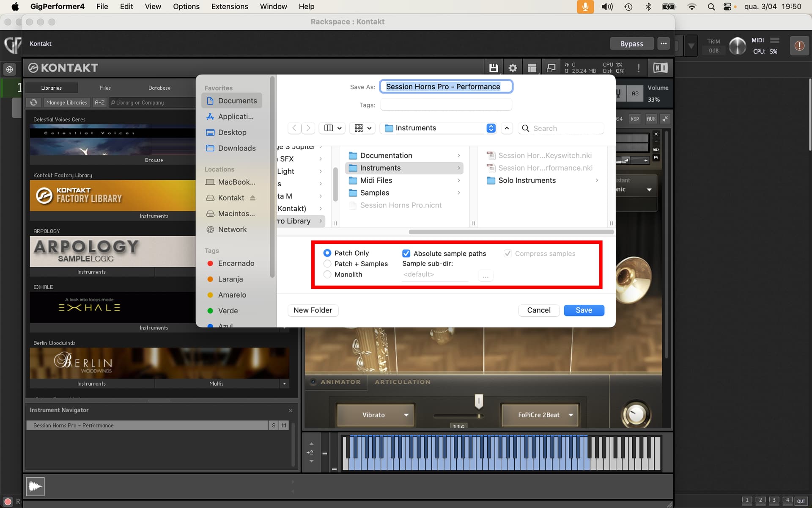The width and height of the screenshot is (812, 508).
Task: Open the column view options dropdown
Action: [x=332, y=128]
